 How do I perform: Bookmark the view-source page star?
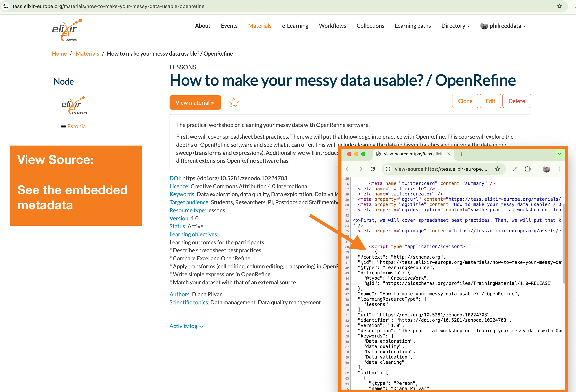tap(497, 169)
